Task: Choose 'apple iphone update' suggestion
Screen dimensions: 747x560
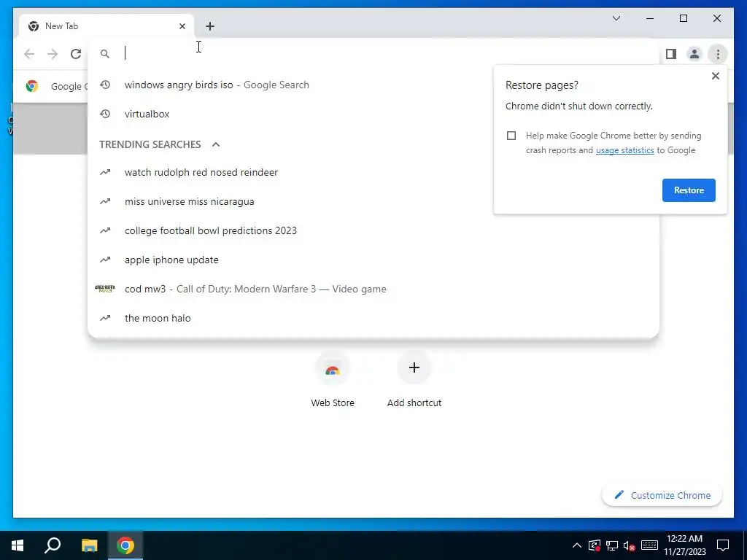Action: (x=373, y=260)
